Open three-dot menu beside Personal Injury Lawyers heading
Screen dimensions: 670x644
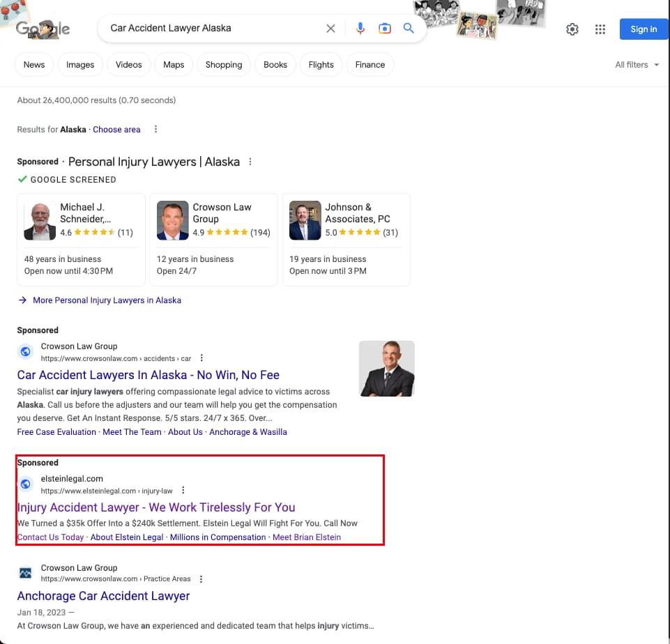(250, 162)
